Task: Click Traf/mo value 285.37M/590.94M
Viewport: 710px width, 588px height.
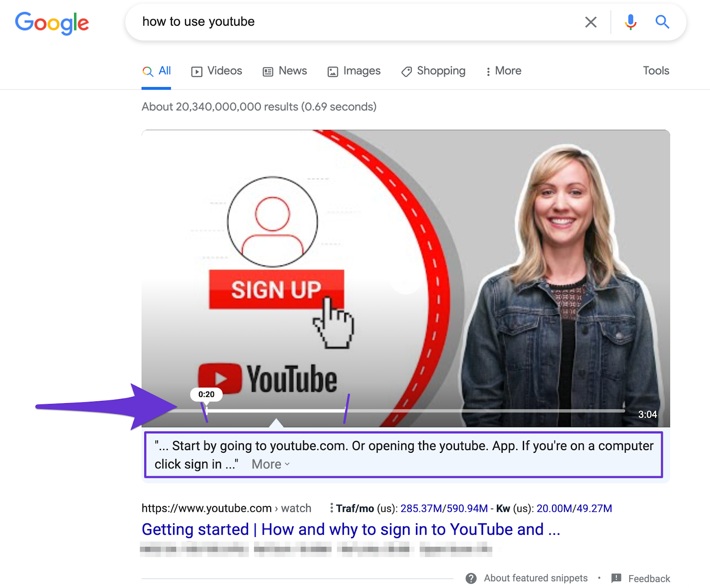Action: pos(444,508)
